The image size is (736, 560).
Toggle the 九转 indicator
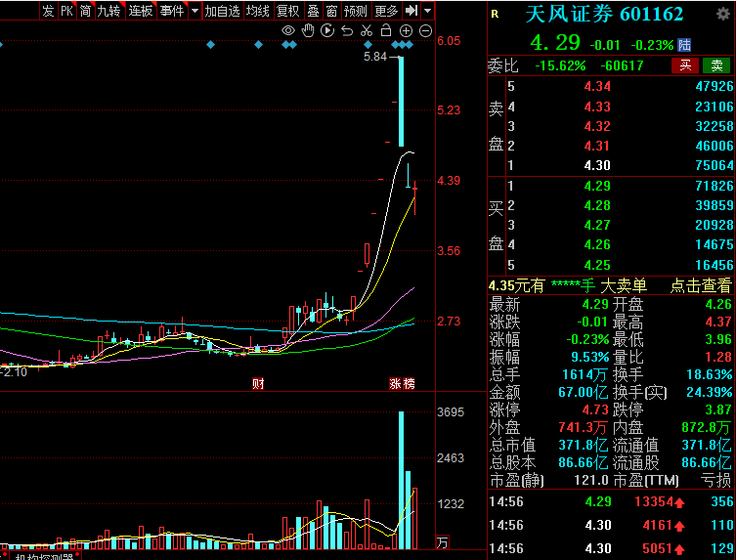(x=108, y=11)
